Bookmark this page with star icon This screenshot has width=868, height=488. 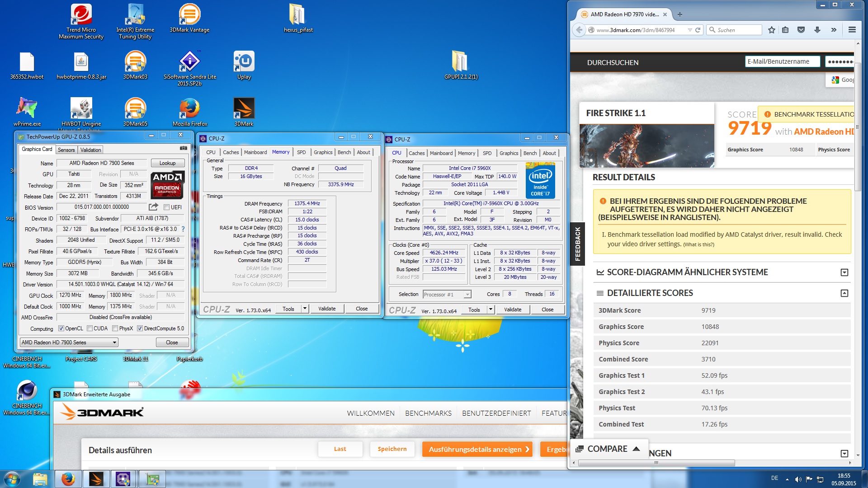pos(771,30)
